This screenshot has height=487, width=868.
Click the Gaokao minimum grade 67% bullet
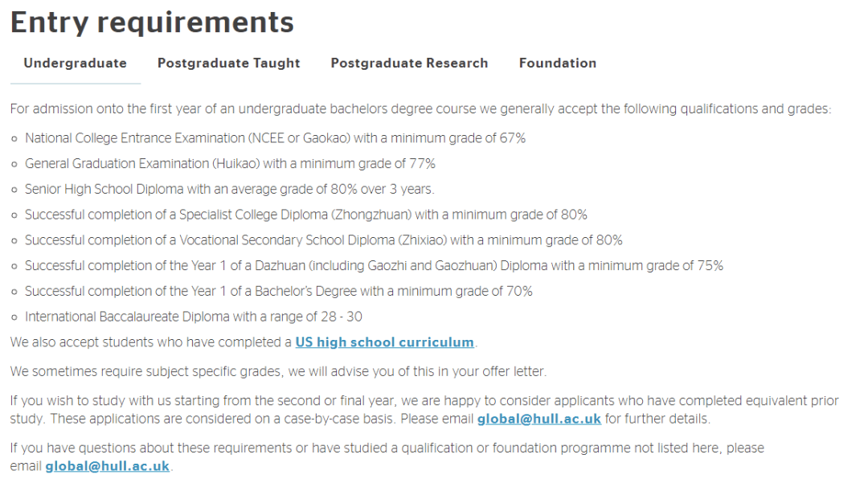click(x=275, y=138)
